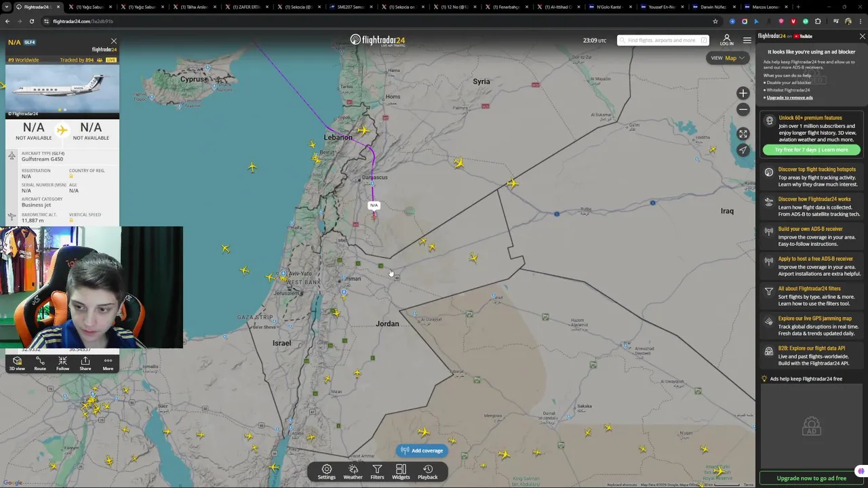Click the GLF4 aircraft type badge
The image size is (868, 488).
[x=30, y=42]
